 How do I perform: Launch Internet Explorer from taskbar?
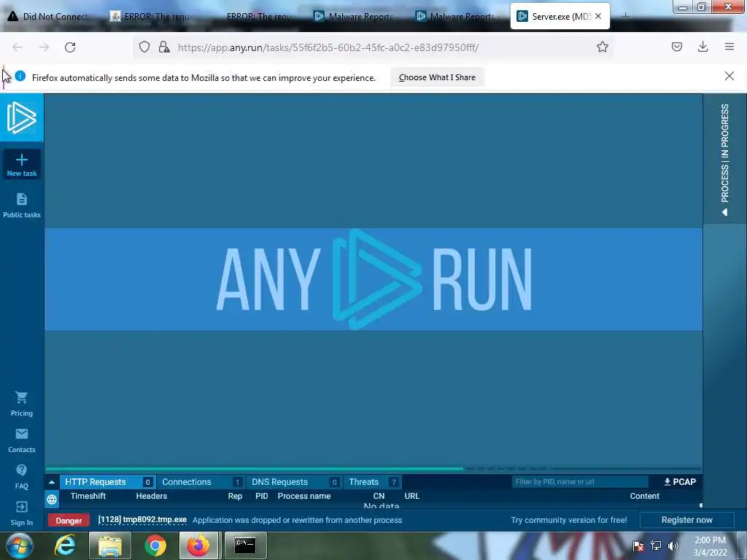(65, 545)
